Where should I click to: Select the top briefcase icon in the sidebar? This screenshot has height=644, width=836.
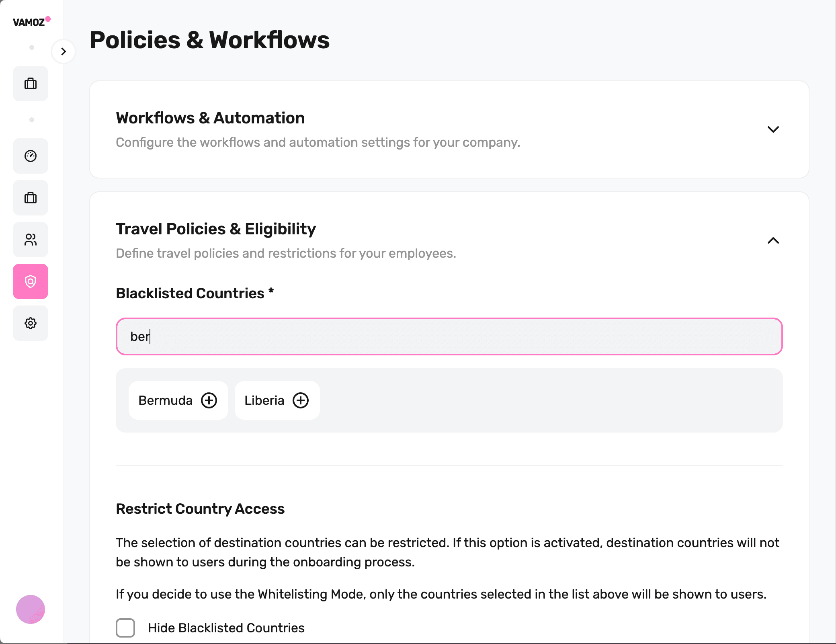coord(31,84)
